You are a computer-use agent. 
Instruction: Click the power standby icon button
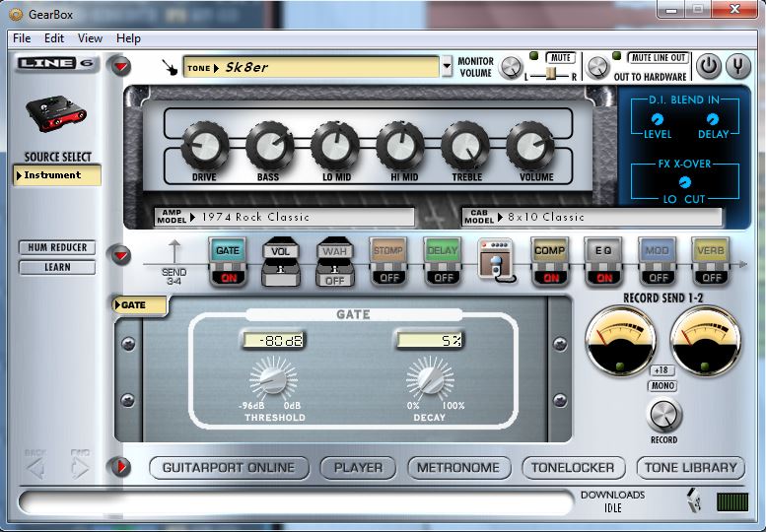pyautogui.click(x=709, y=65)
